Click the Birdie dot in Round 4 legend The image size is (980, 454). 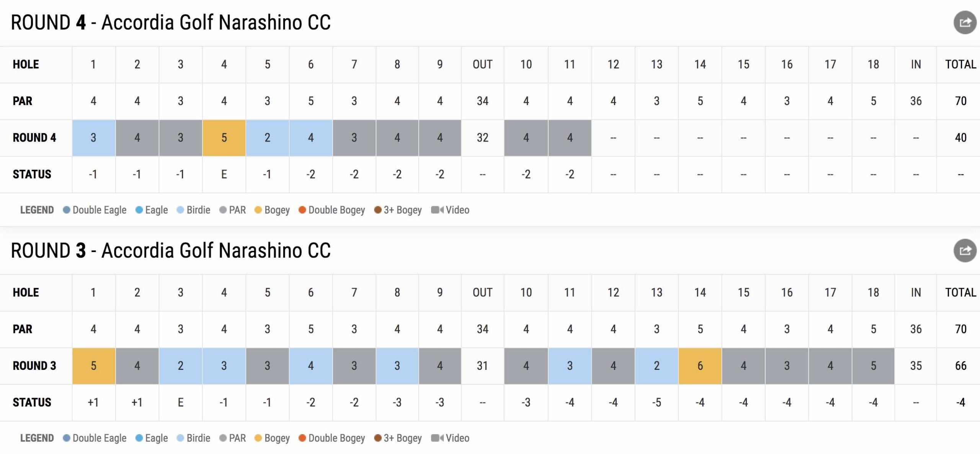coord(180,210)
